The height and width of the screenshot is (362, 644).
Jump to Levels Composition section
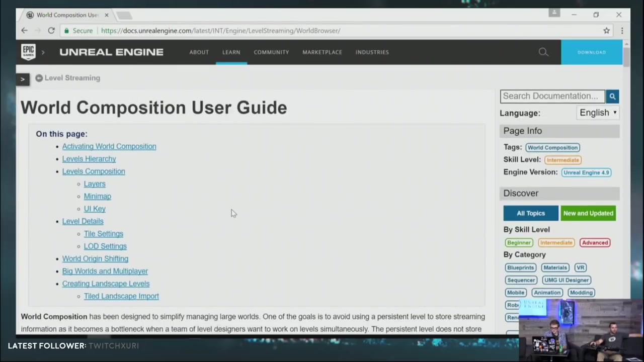[x=94, y=171]
